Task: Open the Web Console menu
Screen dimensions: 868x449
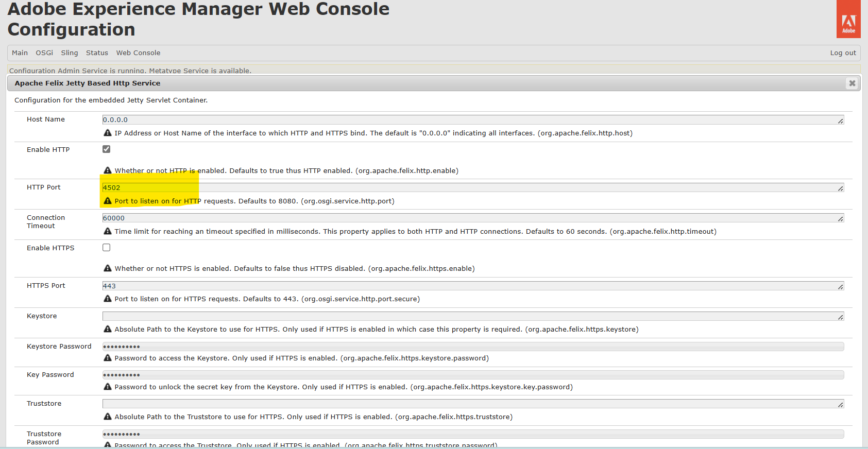Action: pyautogui.click(x=138, y=53)
